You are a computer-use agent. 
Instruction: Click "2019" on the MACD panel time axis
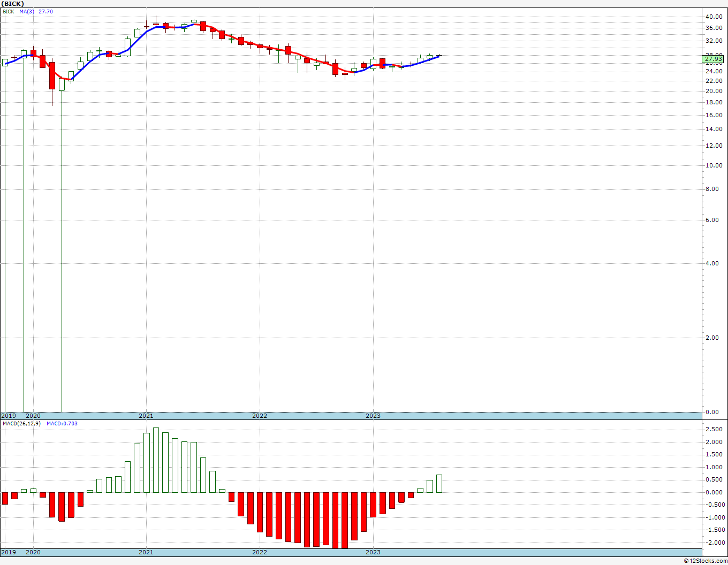click(x=9, y=552)
